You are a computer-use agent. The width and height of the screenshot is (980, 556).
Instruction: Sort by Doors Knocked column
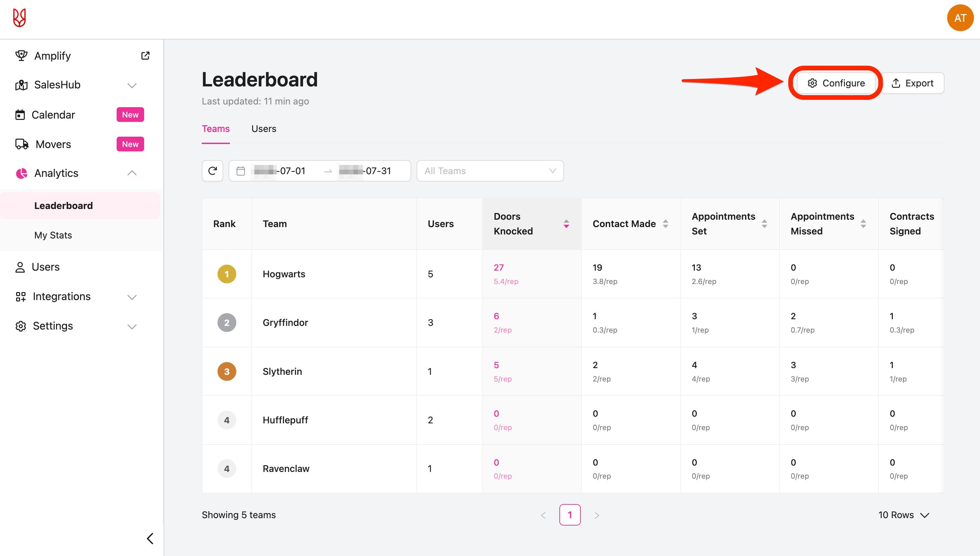click(566, 224)
